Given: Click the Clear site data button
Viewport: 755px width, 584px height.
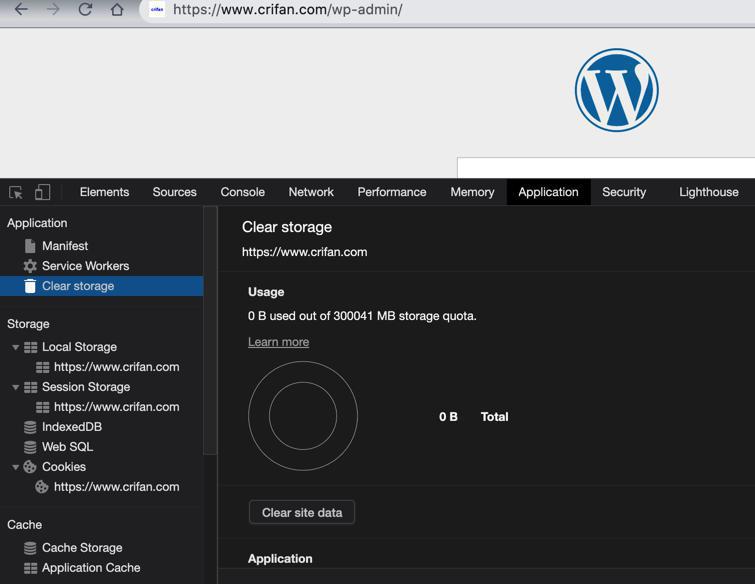Looking at the screenshot, I should [302, 512].
